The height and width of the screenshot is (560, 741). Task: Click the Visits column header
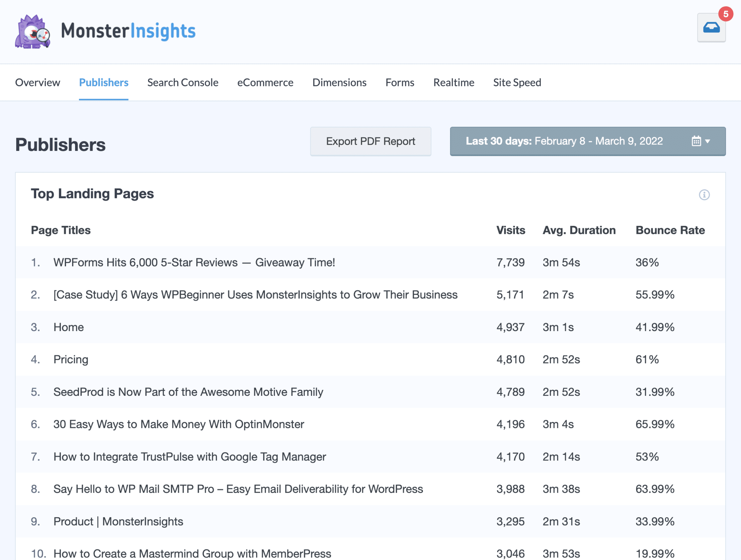tap(511, 230)
